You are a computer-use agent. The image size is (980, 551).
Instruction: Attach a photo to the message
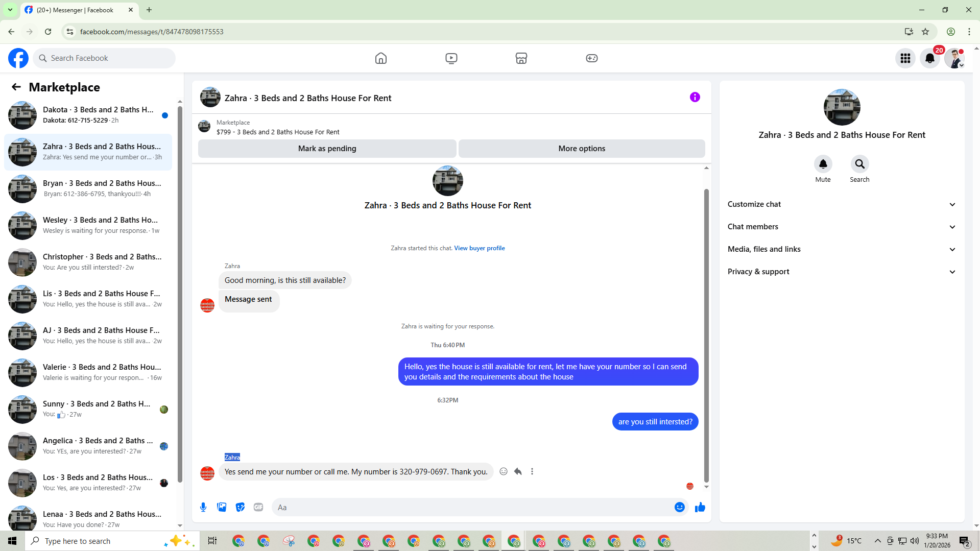pos(222,507)
